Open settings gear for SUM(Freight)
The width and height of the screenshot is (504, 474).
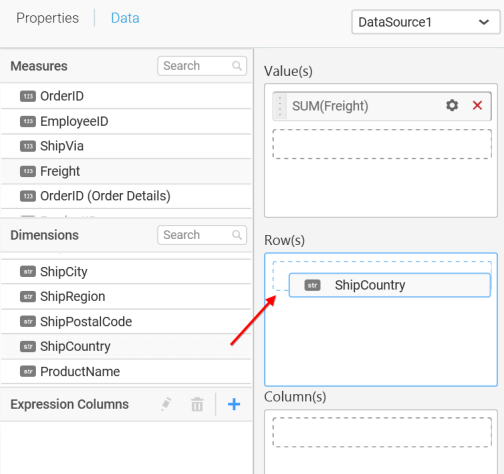pos(452,106)
